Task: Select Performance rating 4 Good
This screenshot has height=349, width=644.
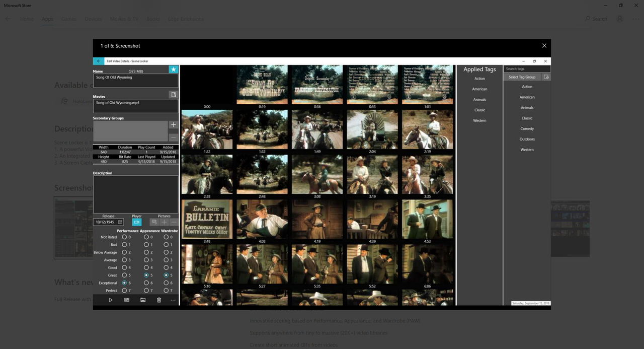Action: [124, 267]
